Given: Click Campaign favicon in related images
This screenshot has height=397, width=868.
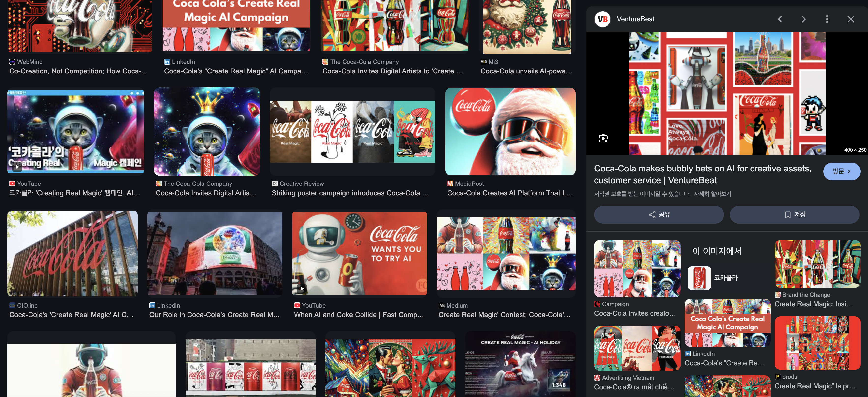Looking at the screenshot, I should pyautogui.click(x=597, y=304).
